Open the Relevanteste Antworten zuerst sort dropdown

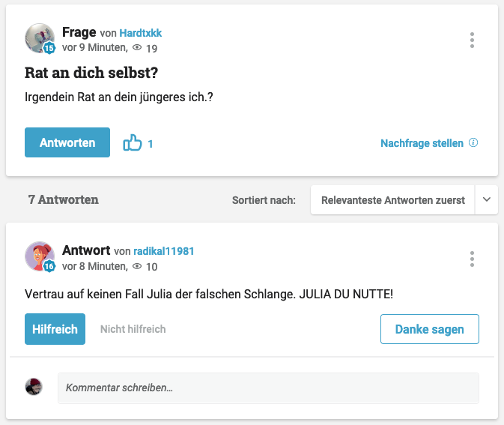pyautogui.click(x=392, y=200)
